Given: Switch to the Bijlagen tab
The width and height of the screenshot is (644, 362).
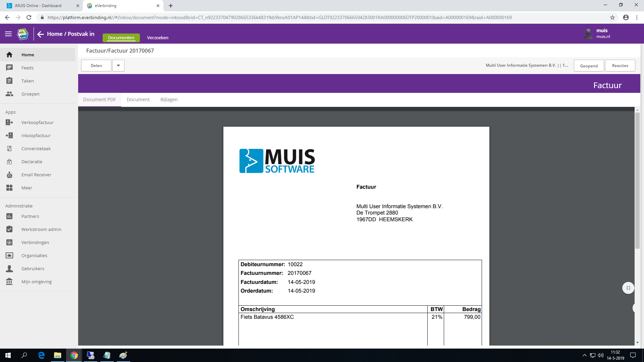Looking at the screenshot, I should (x=169, y=100).
